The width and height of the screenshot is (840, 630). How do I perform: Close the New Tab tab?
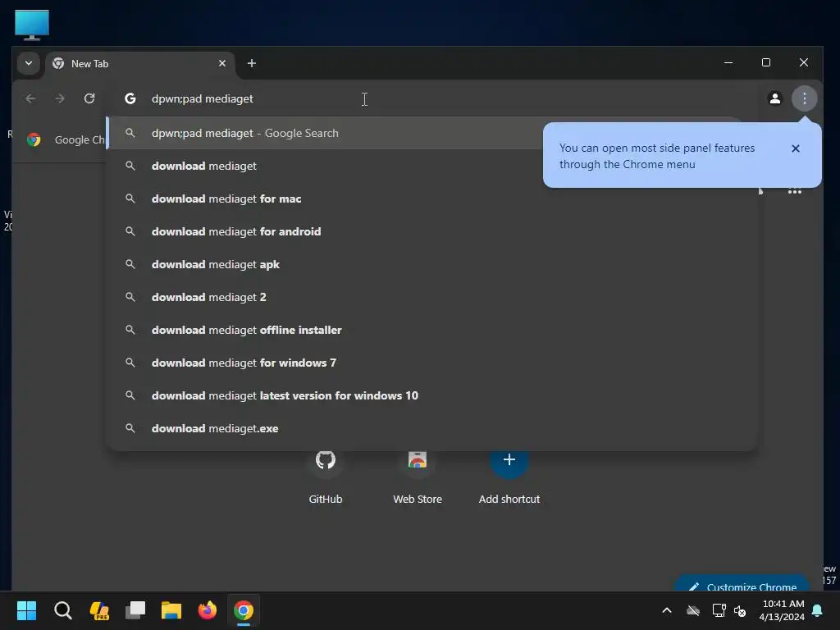click(222, 63)
